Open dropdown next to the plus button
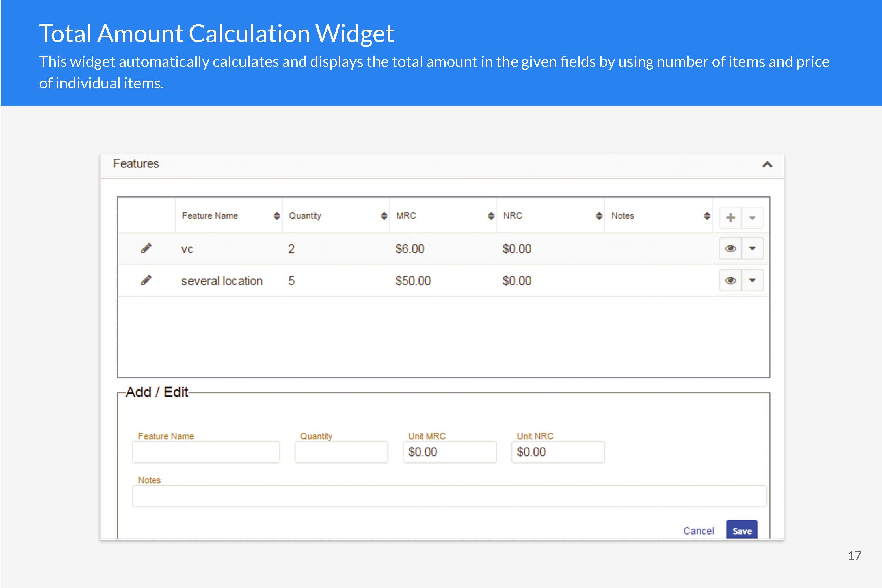 pos(752,217)
